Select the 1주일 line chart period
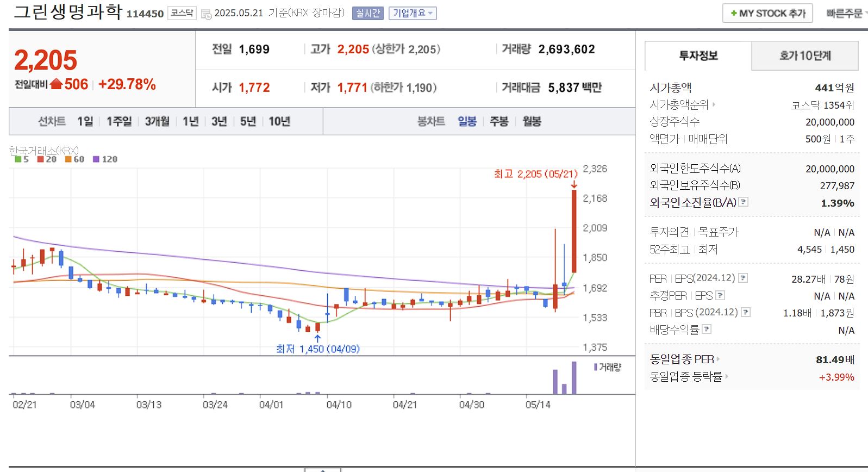The height and width of the screenshot is (472, 868). (x=119, y=121)
